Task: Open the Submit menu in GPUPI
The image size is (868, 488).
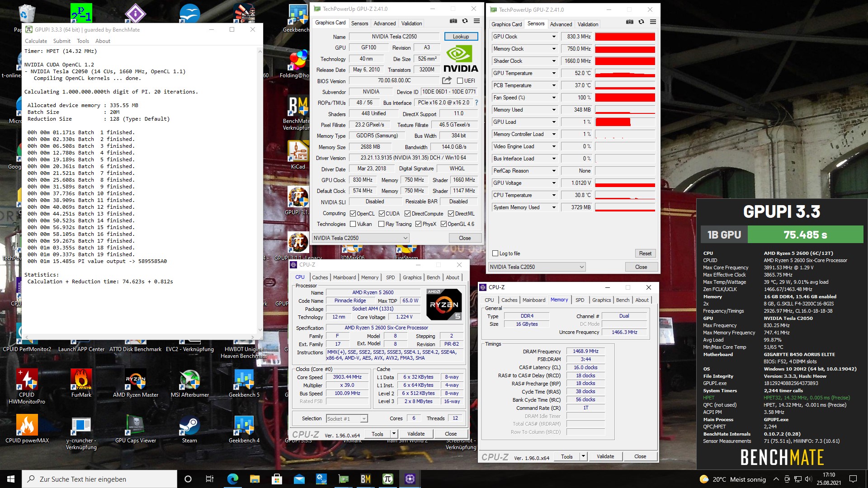Action: [x=62, y=41]
